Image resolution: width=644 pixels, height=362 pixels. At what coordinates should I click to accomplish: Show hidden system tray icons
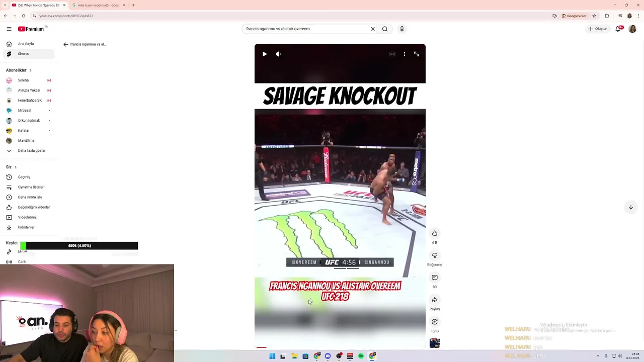598,356
